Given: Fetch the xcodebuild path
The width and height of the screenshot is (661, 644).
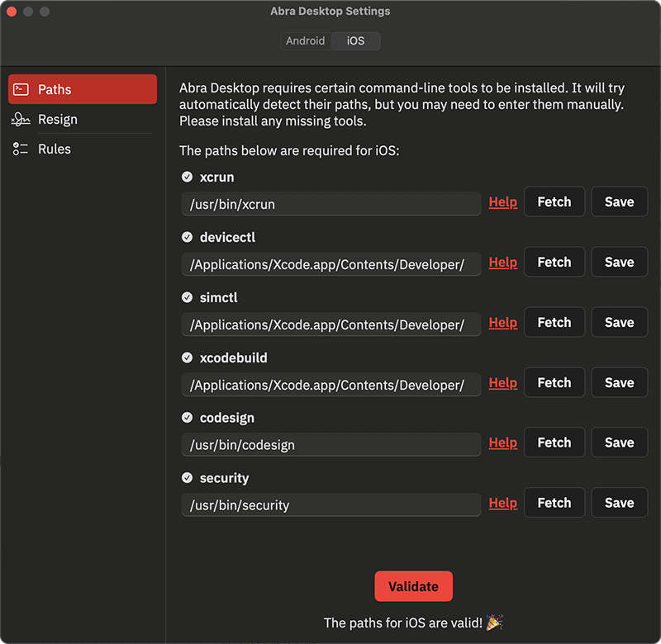Looking at the screenshot, I should coord(554,382).
